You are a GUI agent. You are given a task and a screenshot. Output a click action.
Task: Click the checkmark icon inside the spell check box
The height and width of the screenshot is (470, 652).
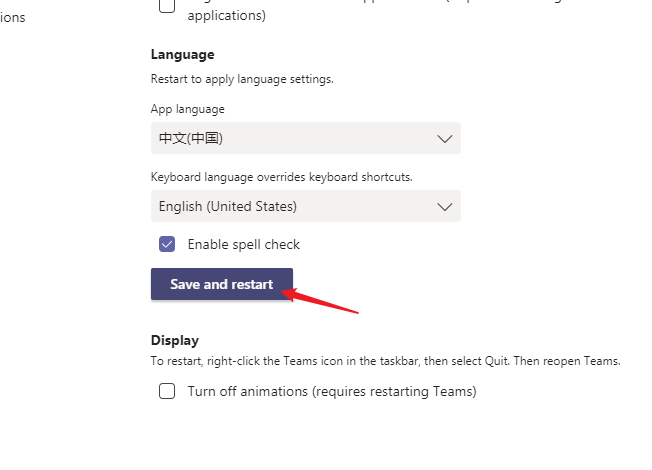[x=167, y=244]
